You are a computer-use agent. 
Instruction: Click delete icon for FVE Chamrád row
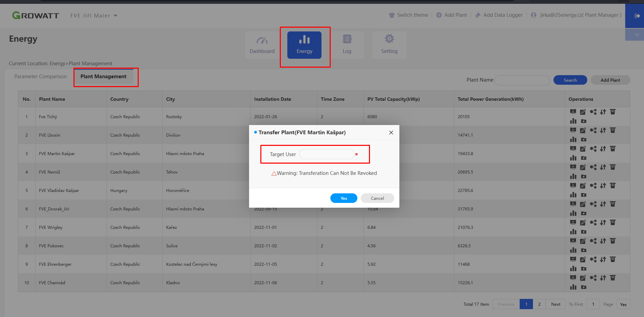point(613,278)
